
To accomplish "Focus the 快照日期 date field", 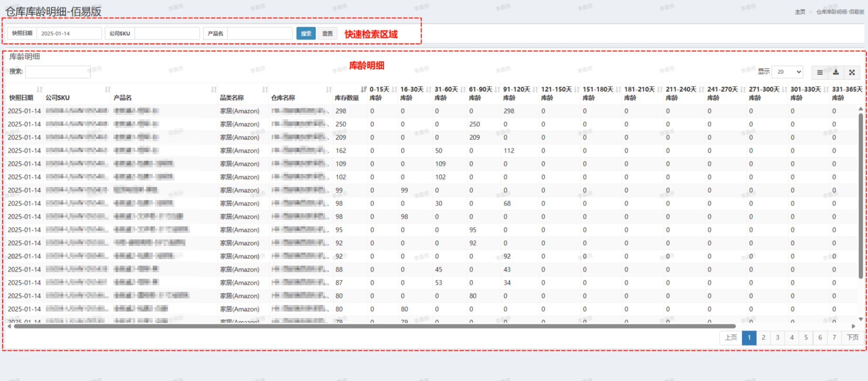I will pos(69,33).
